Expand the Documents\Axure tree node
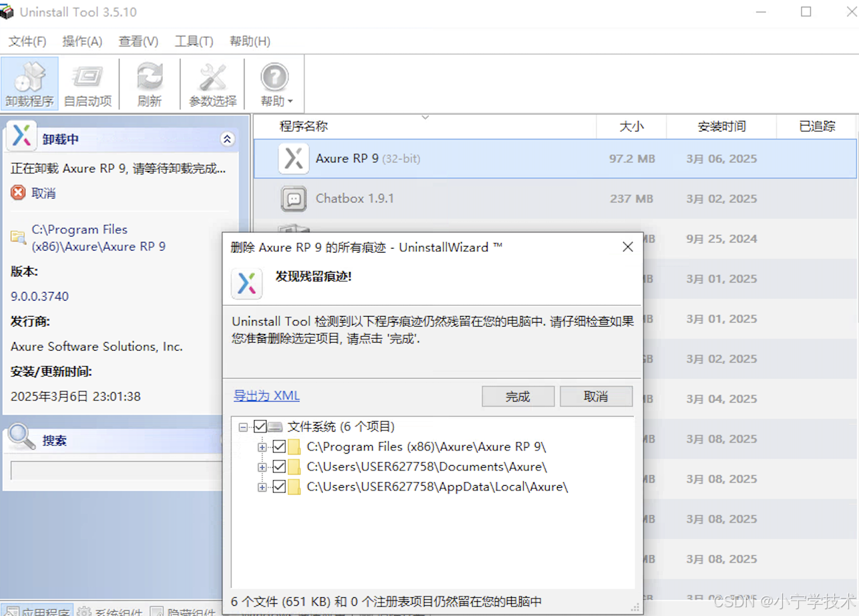Screen dimensions: 859x616 [x=262, y=467]
